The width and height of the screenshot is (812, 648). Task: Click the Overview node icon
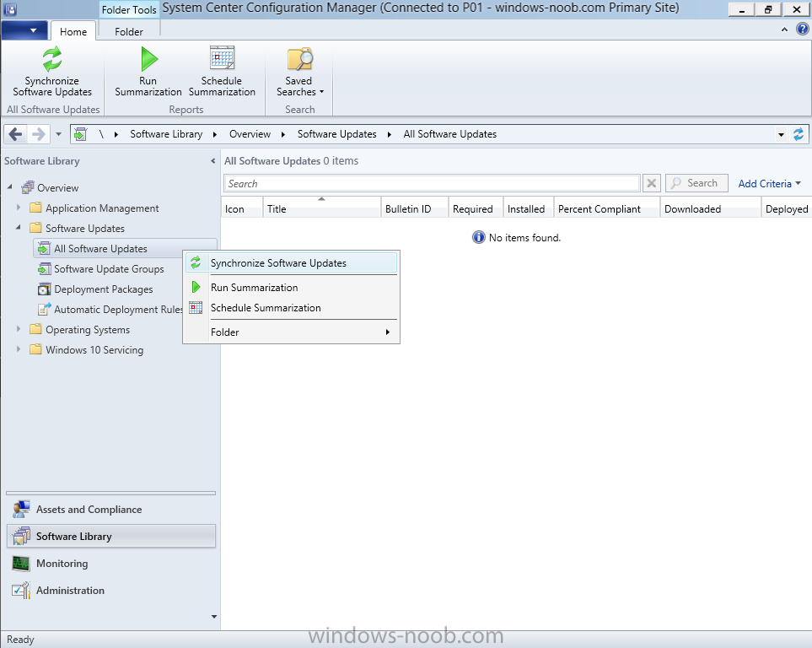point(28,187)
